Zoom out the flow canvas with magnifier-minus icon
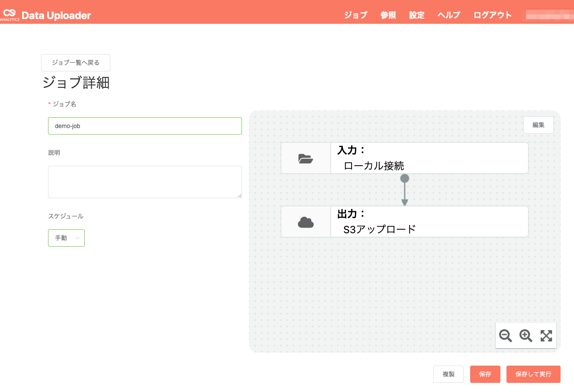The height and width of the screenshot is (392, 574). coord(505,336)
